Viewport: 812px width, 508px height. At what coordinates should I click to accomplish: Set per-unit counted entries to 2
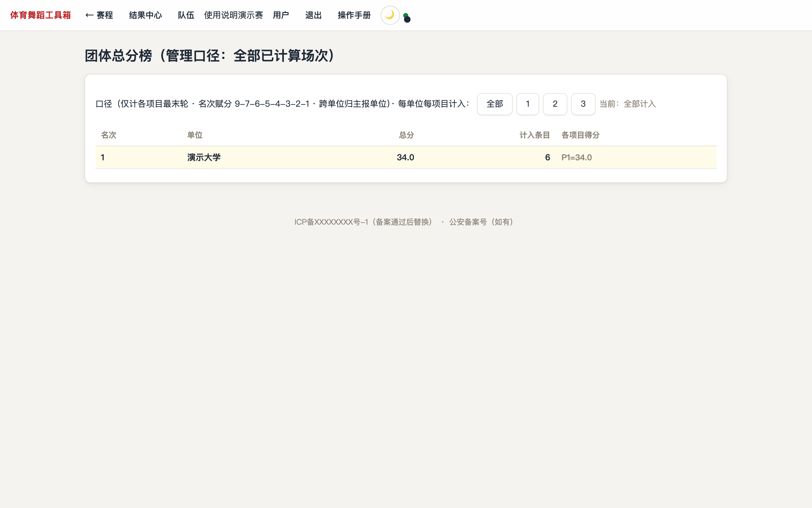[x=555, y=104]
